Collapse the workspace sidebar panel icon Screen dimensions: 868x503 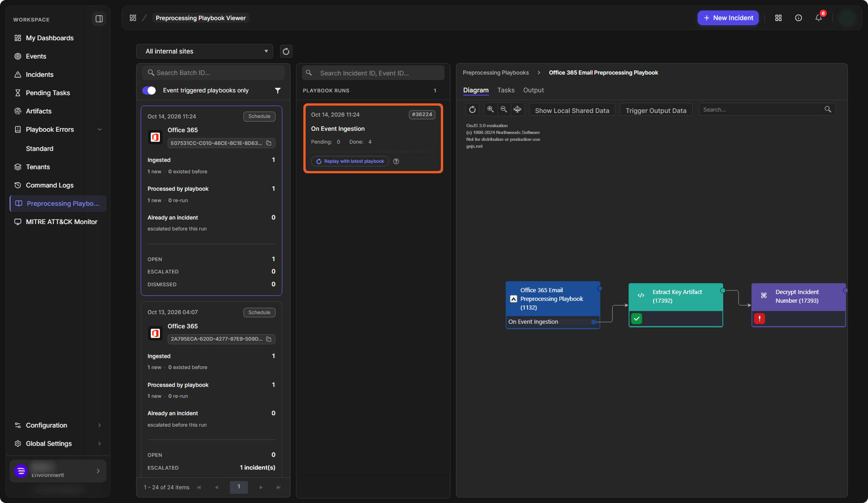tap(99, 19)
